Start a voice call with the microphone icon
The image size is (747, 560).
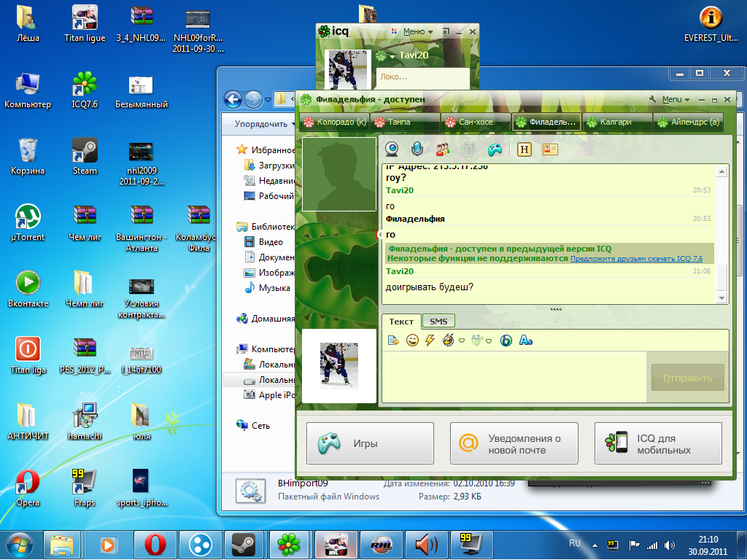click(417, 149)
